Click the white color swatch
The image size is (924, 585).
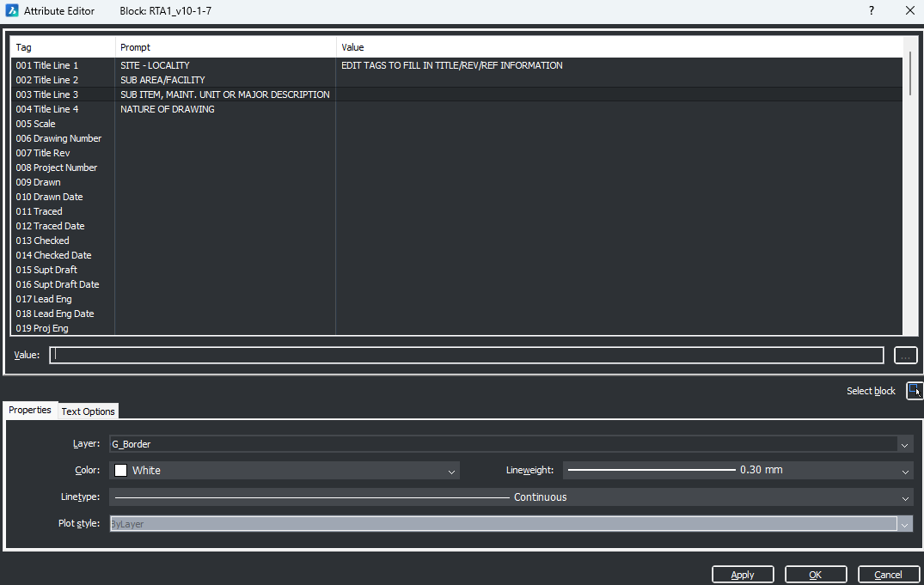[x=121, y=471]
